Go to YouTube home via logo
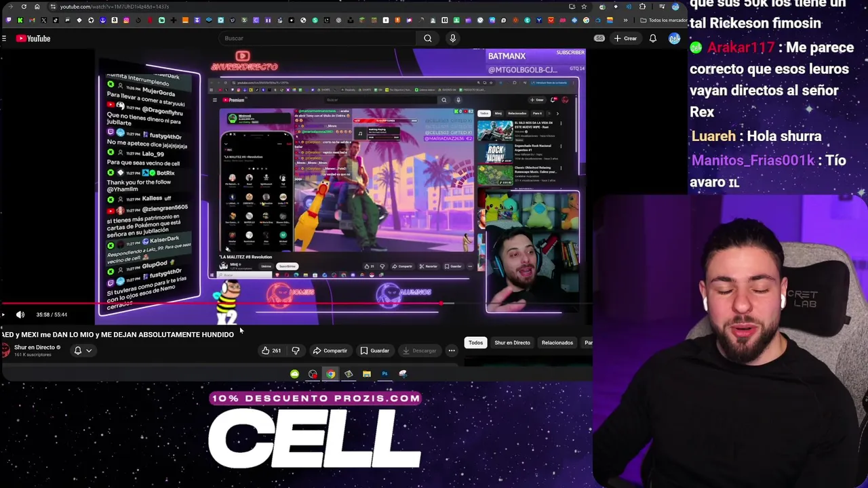Screen dimensions: 868x488 point(33,39)
